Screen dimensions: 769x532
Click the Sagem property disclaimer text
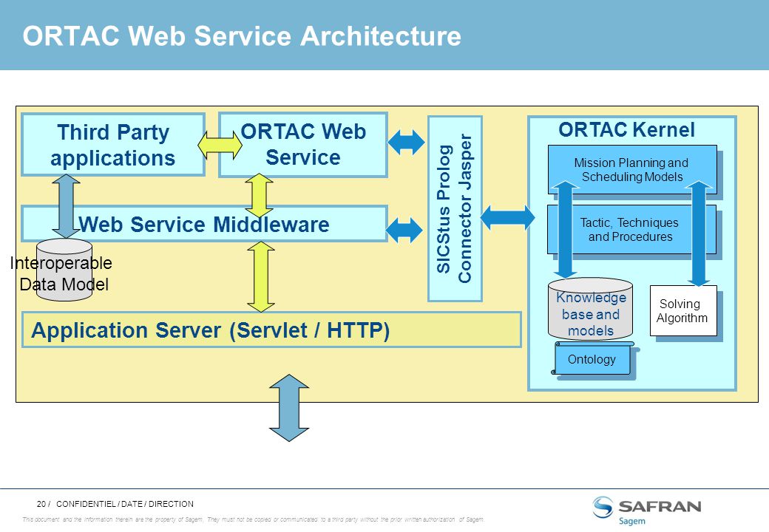click(x=253, y=519)
